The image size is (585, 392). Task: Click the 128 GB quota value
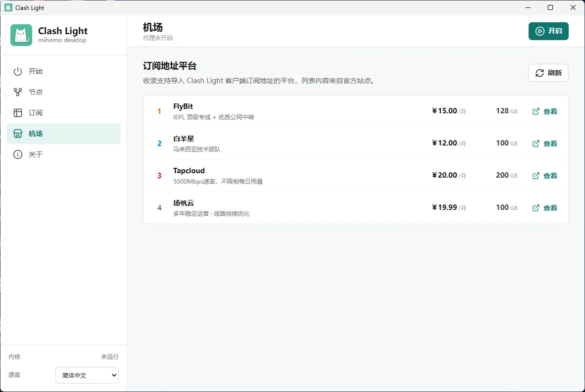(507, 111)
